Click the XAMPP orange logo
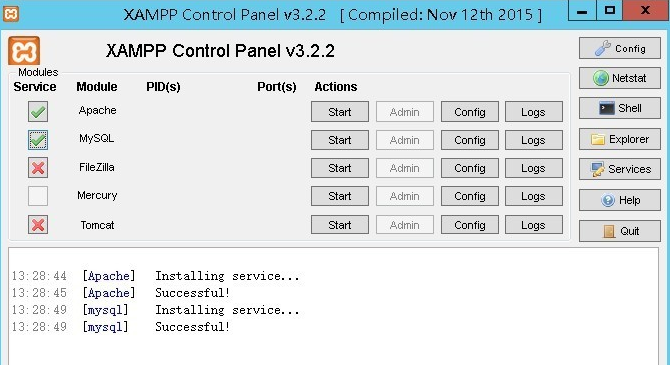 24,50
